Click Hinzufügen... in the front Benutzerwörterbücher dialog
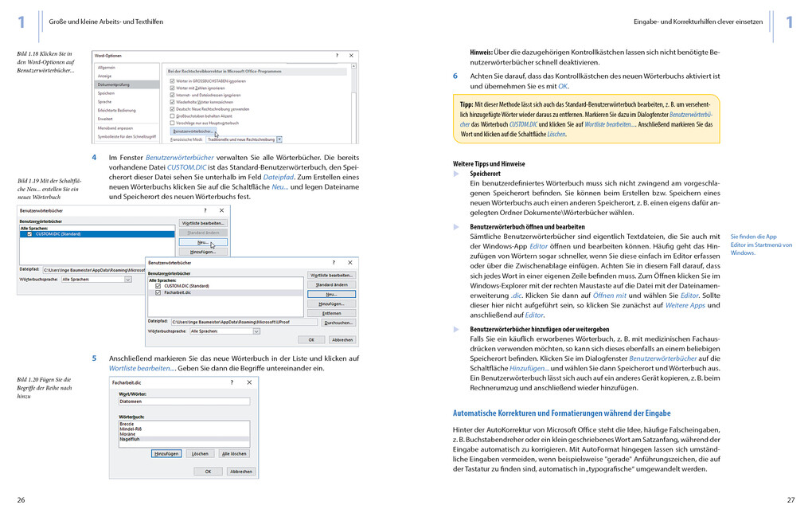The width and height of the screenshot is (812, 513). click(331, 303)
